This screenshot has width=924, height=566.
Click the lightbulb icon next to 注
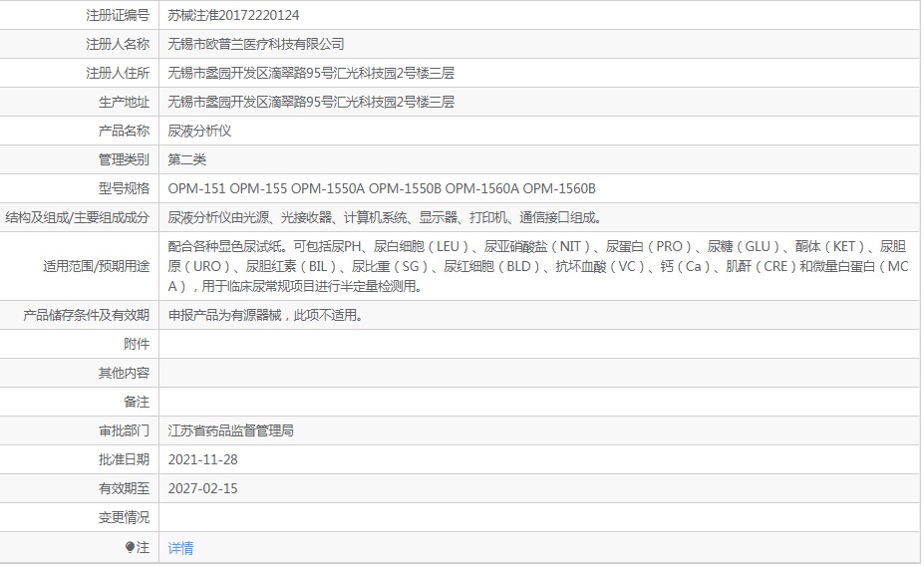pos(130,548)
